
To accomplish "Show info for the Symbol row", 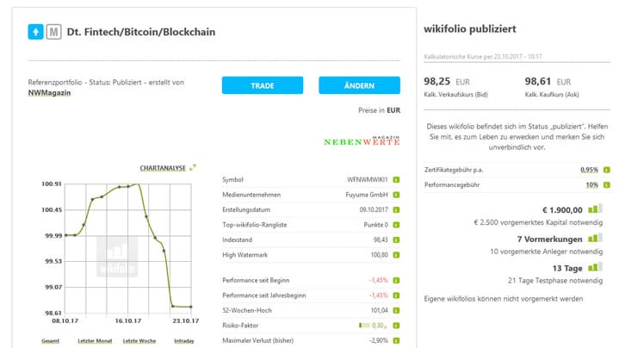I will (396, 179).
